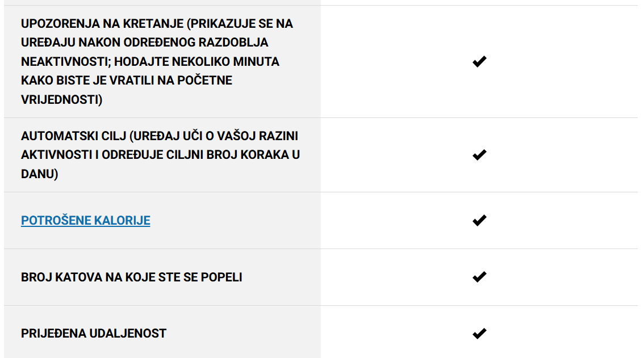
Task: Click the text line UREĐAJU NAKON ODREĐENOG RAZDOBLJA
Action: coord(145,43)
